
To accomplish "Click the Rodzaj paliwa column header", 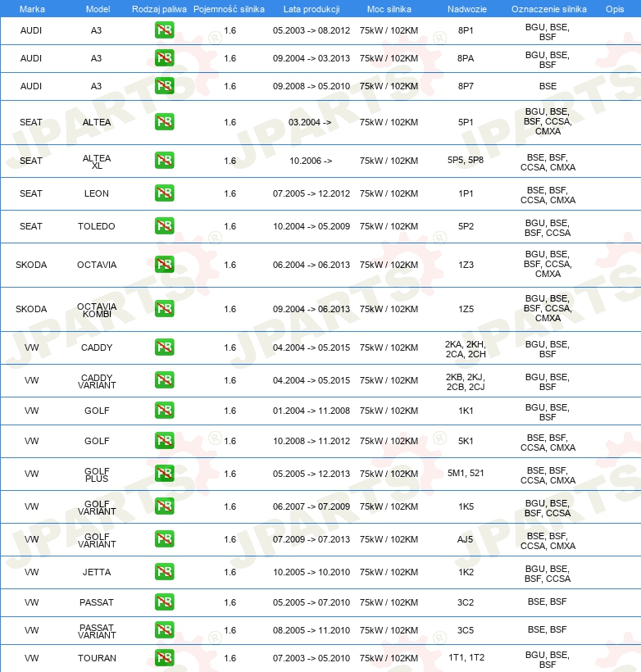I will click(159, 9).
